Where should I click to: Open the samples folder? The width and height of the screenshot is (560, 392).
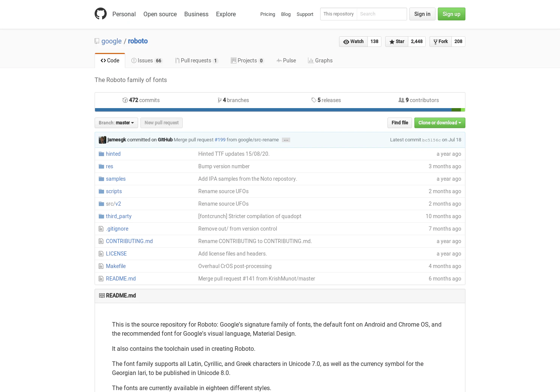(116, 179)
